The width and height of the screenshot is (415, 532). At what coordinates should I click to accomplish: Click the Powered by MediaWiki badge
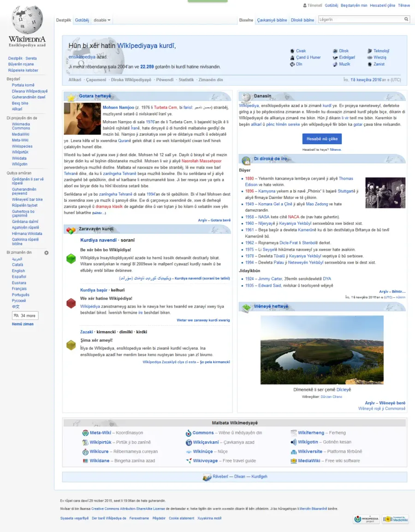click(395, 519)
